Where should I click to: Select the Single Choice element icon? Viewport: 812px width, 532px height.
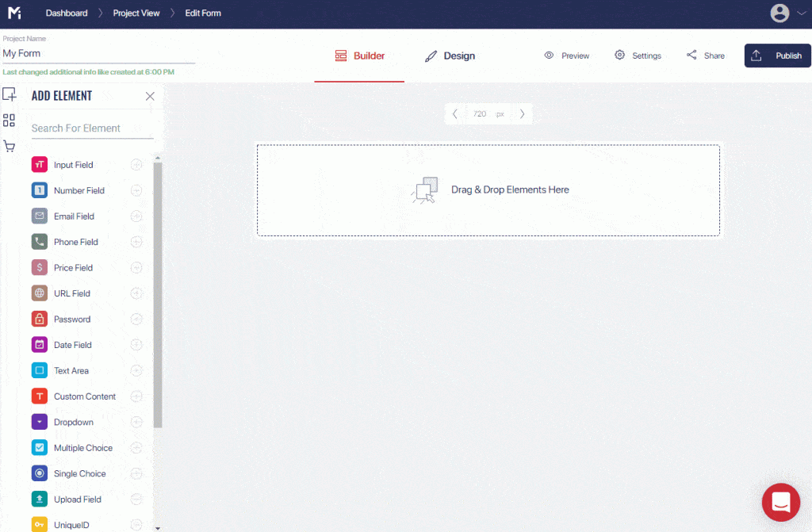coord(40,473)
